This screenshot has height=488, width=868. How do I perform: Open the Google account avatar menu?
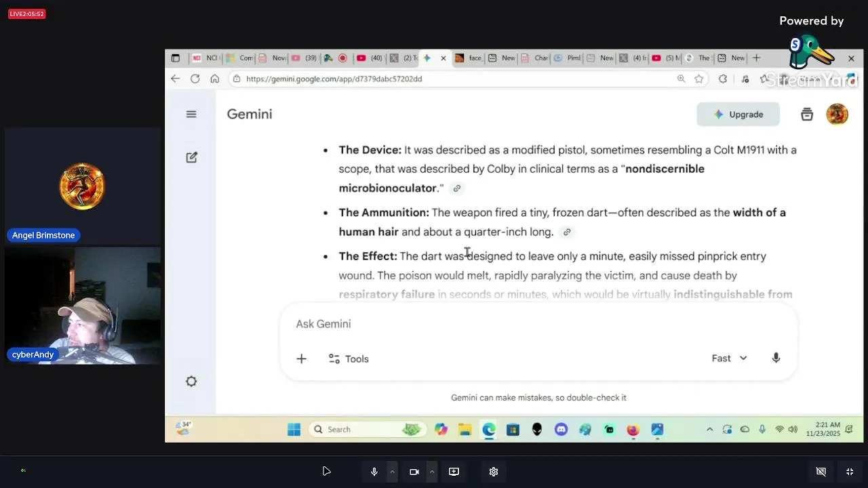pos(837,115)
